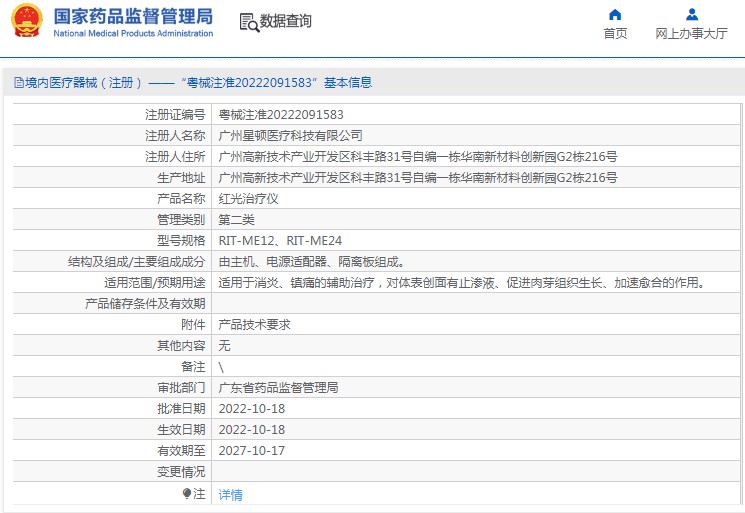Click the 注册证编号 row label

175,115
